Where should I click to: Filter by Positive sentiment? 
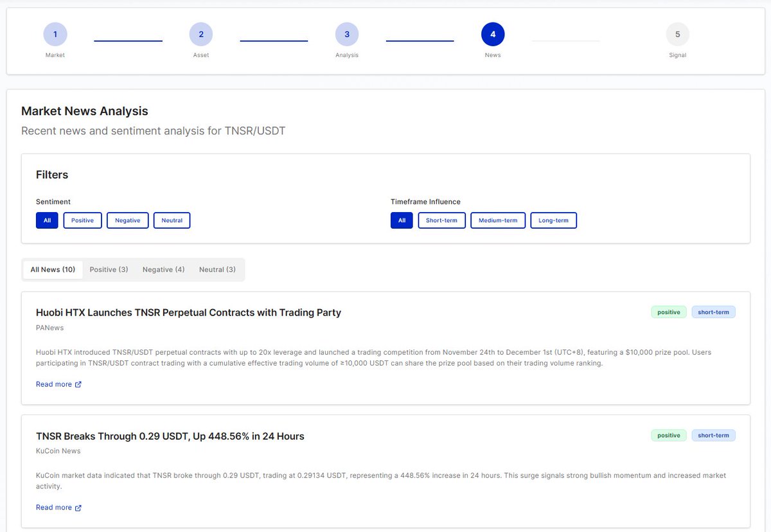[82, 220]
